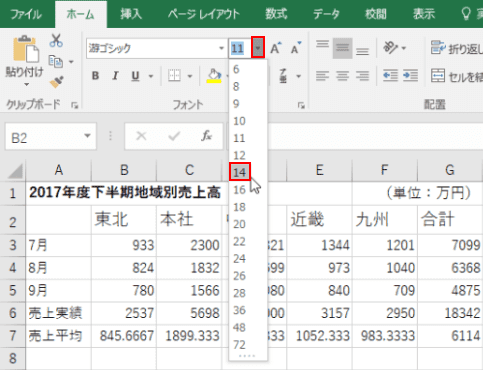Screen dimensions: 483x370
Task: Click the Enter checkmark formula bar button
Action: tap(174, 136)
